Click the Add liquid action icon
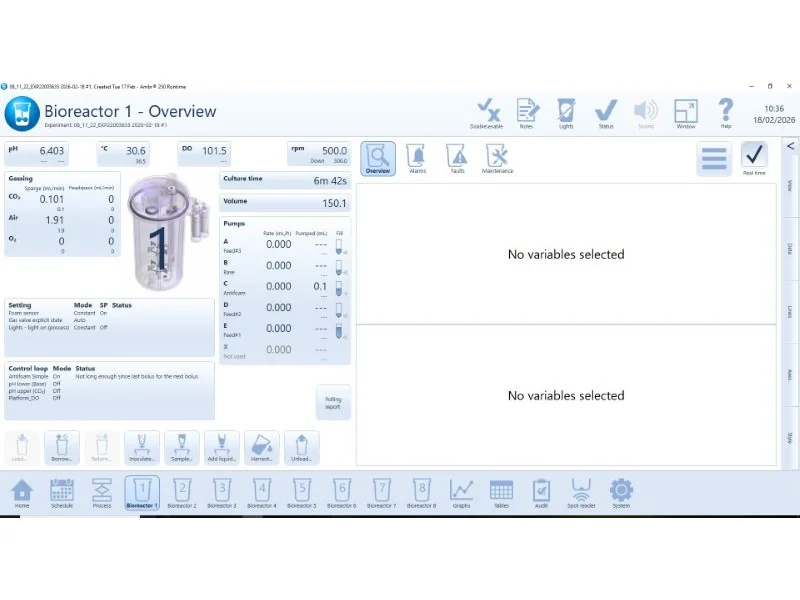Screen dimensions: 800x600 [221, 447]
